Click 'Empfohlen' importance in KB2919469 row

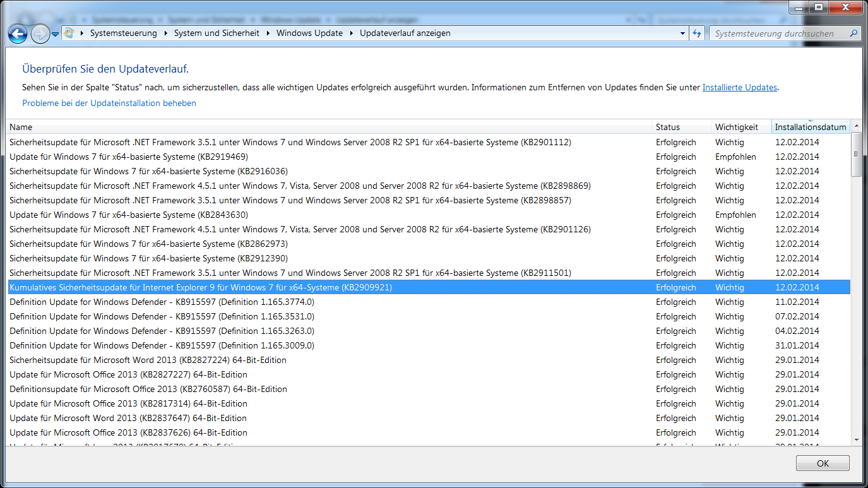[x=735, y=157]
